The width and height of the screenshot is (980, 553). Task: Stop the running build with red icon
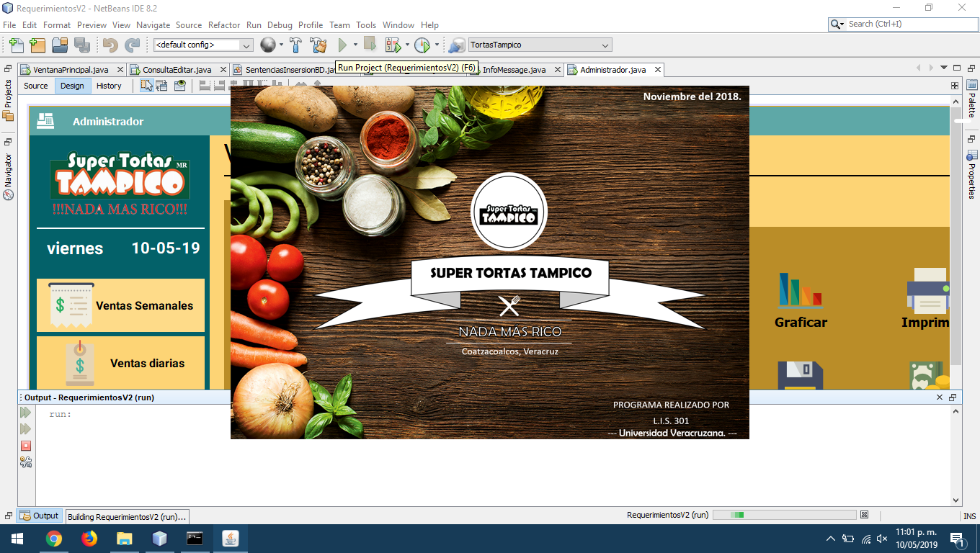point(26,446)
